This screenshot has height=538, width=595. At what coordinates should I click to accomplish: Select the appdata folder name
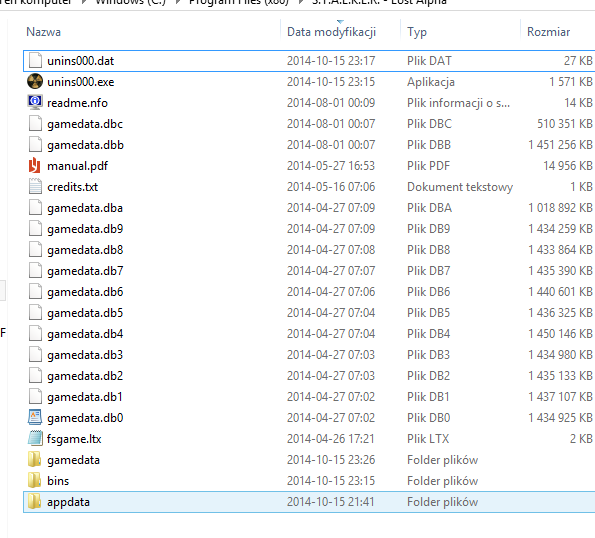pyautogui.click(x=68, y=502)
